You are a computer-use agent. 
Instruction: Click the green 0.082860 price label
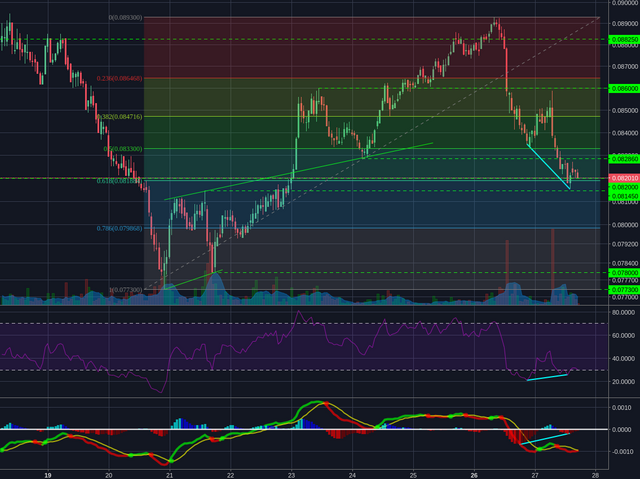624,159
